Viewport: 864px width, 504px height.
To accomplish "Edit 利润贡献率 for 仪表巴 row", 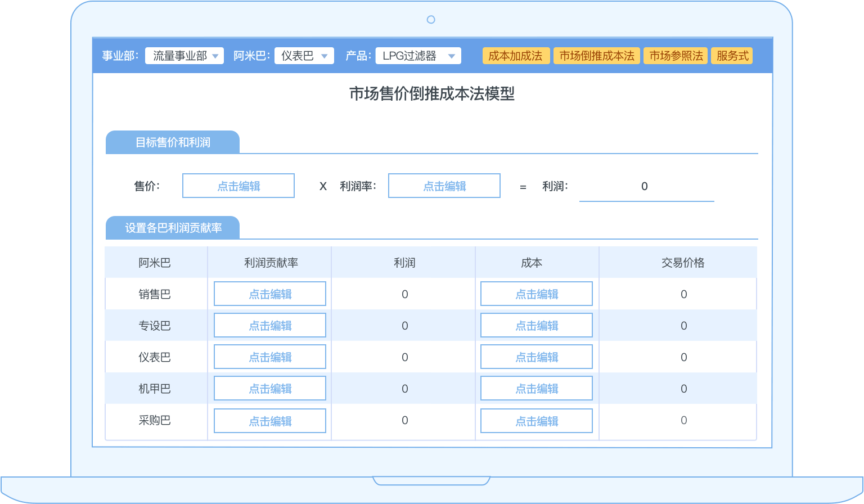I will coord(270,357).
